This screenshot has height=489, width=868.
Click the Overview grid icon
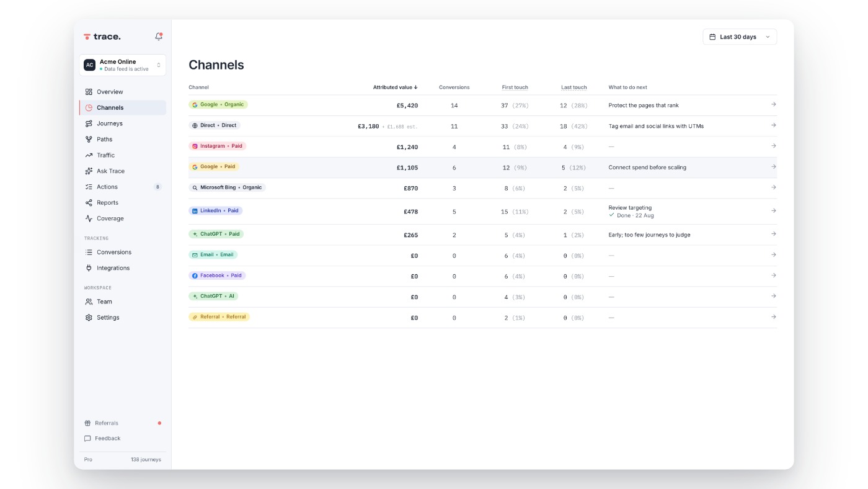pos(89,92)
